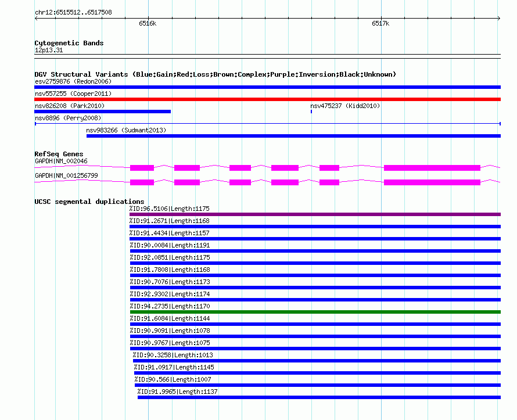Click the largest last exon of GAPDH|NM_002046
The image size is (517, 420).
click(432, 168)
